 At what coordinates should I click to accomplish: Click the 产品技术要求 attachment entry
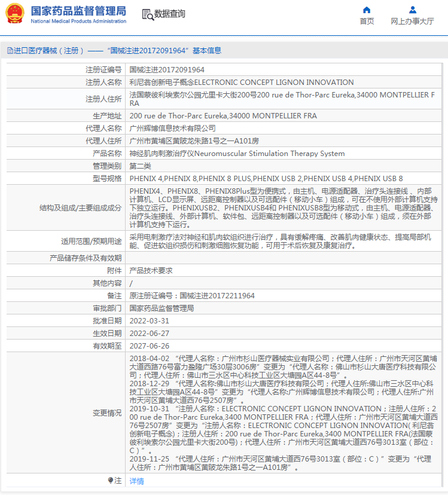click(x=151, y=270)
